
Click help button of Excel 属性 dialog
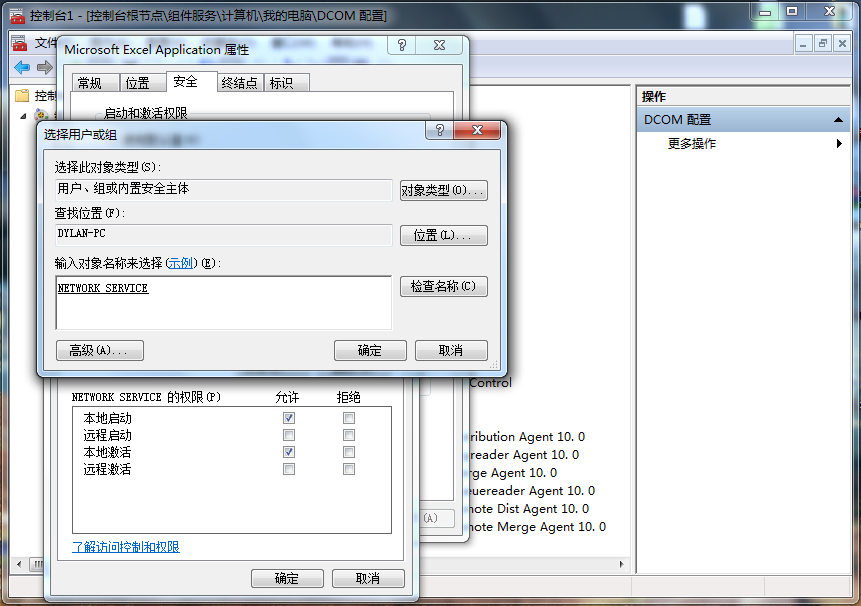[402, 45]
